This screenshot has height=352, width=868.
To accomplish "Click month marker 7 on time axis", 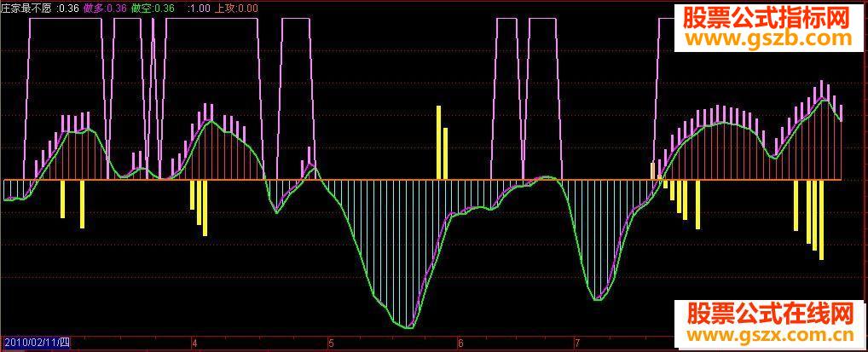I will point(576,343).
